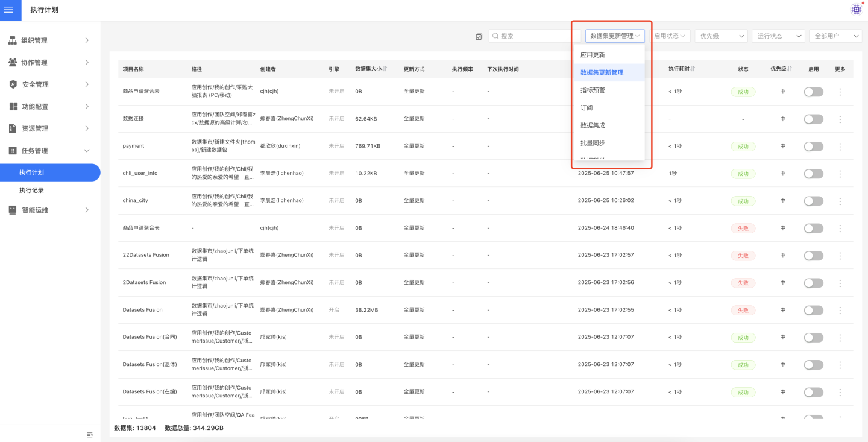868x442 pixels.
Task: Choose 应用更新 in the dropdown list
Action: (x=593, y=55)
